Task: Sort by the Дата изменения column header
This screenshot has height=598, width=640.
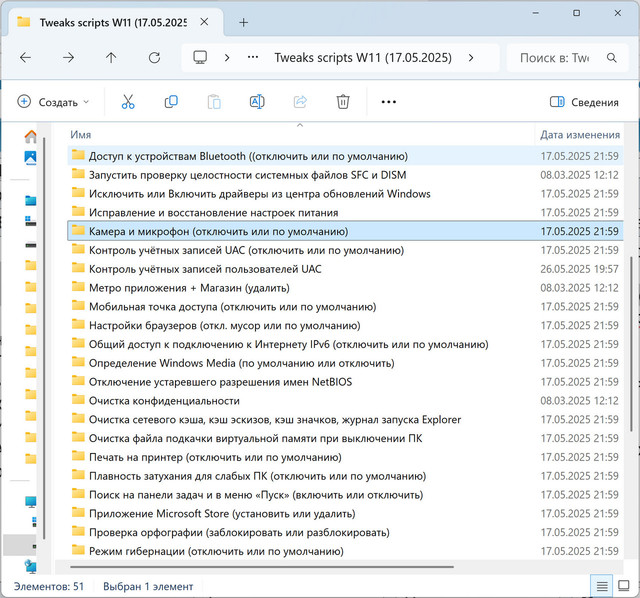Action: 580,135
